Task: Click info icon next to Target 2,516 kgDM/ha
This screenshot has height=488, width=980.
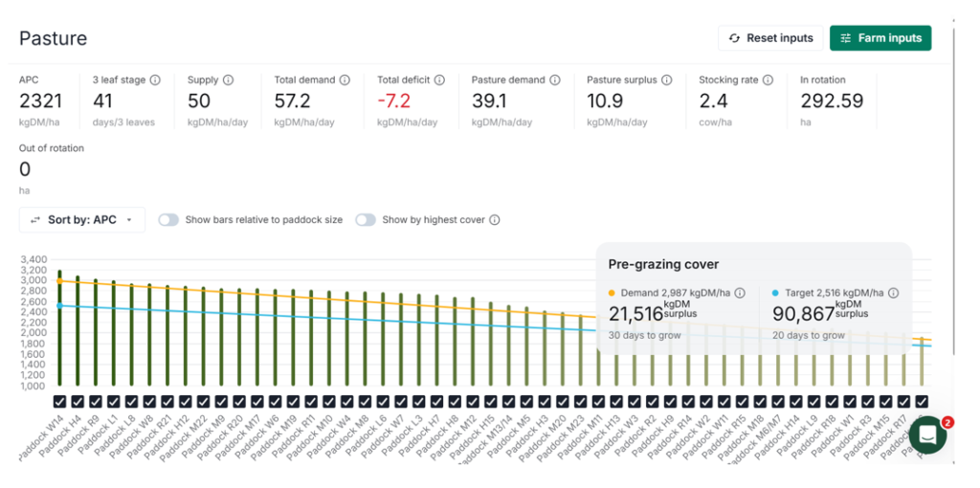Action: point(891,294)
